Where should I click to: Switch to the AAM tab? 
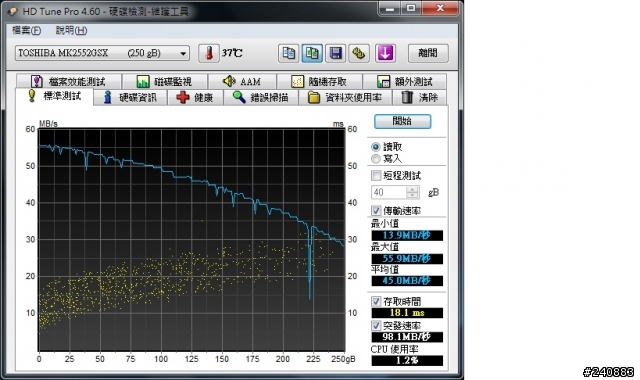pyautogui.click(x=242, y=81)
